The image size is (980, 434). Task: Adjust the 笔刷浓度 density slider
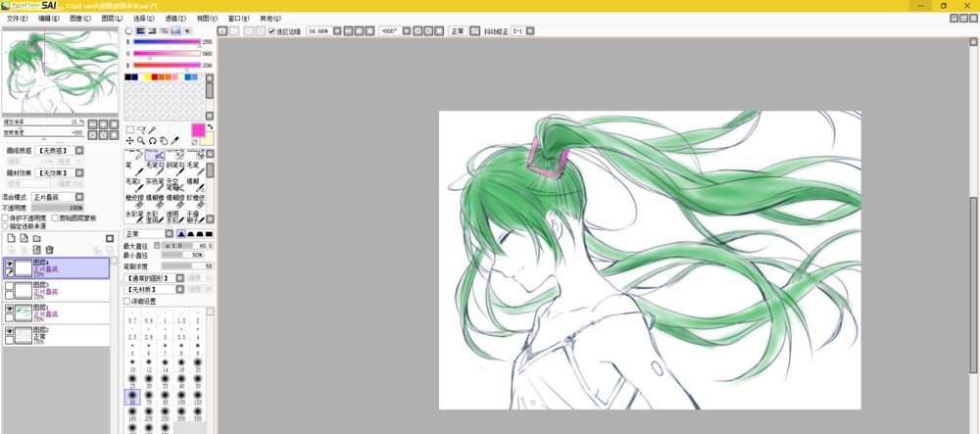pos(187,266)
